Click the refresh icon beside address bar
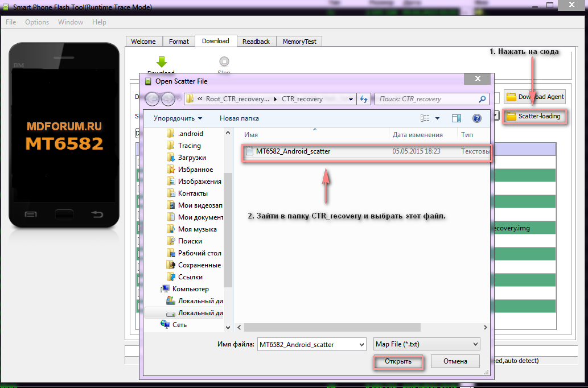 (x=363, y=99)
